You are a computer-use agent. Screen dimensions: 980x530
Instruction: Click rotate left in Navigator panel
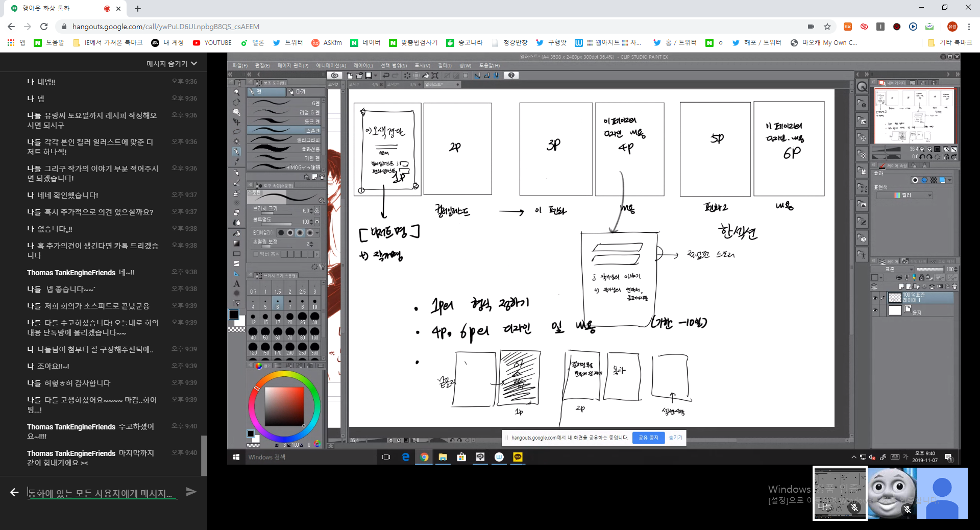[x=923, y=157]
